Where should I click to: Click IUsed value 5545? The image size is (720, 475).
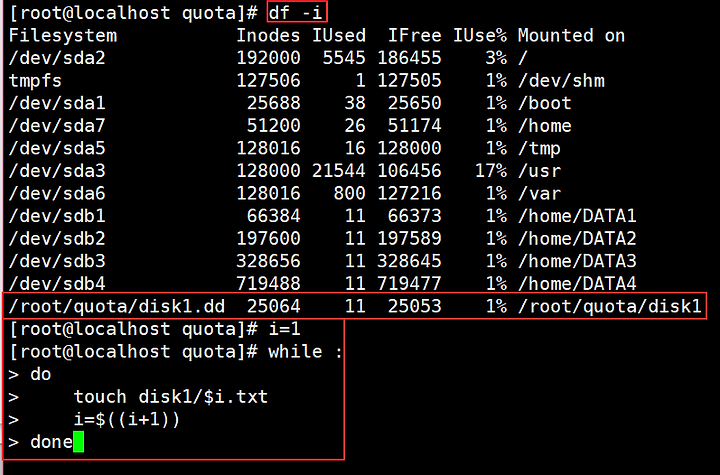pyautogui.click(x=344, y=58)
